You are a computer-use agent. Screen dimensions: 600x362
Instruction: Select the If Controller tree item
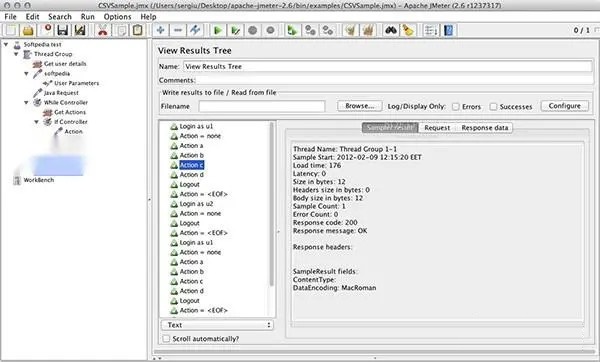point(70,122)
